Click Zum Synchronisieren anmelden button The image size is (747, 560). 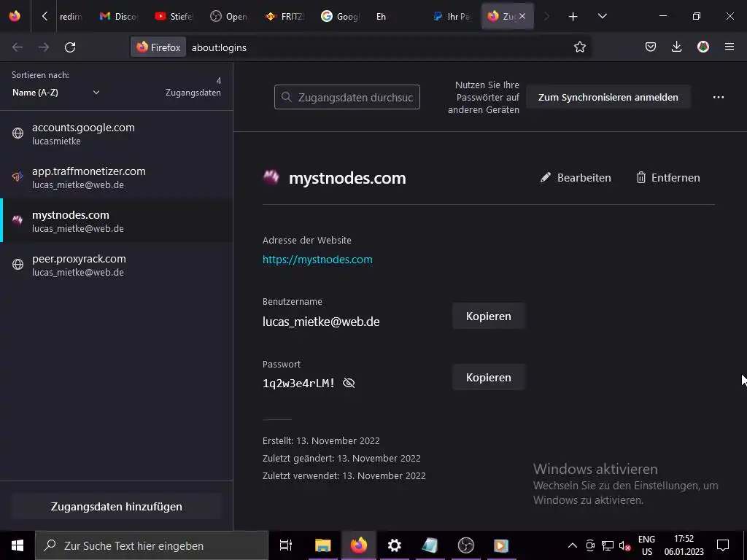(x=608, y=97)
